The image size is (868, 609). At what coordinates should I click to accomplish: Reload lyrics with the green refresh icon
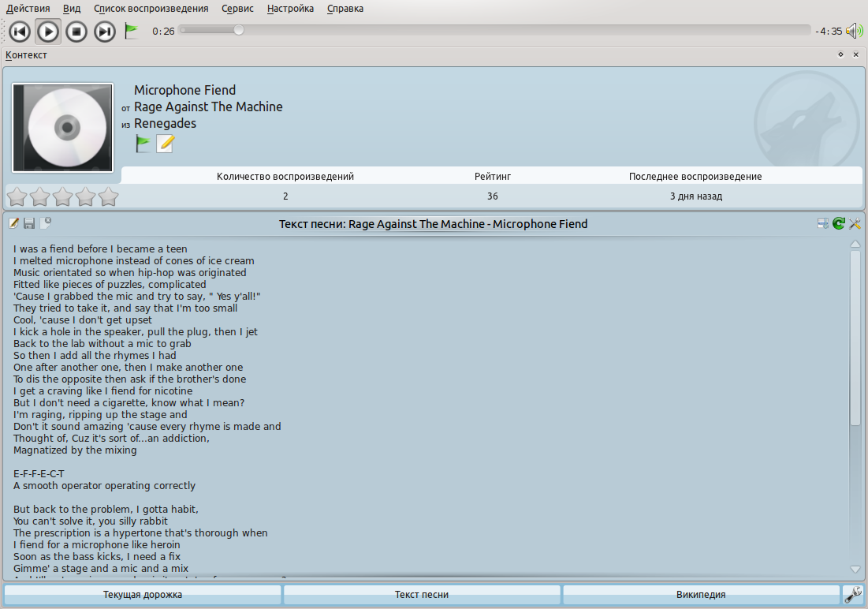click(x=839, y=223)
